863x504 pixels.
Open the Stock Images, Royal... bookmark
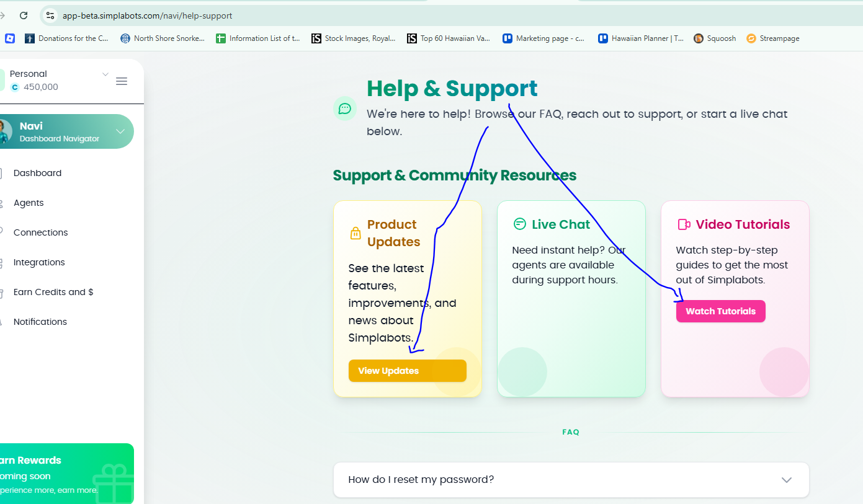point(354,38)
